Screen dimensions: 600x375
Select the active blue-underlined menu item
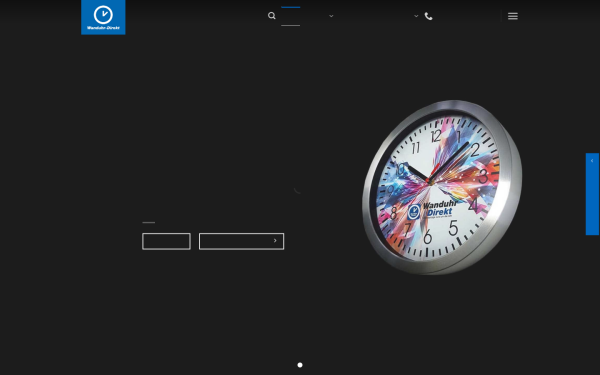pyautogui.click(x=290, y=16)
